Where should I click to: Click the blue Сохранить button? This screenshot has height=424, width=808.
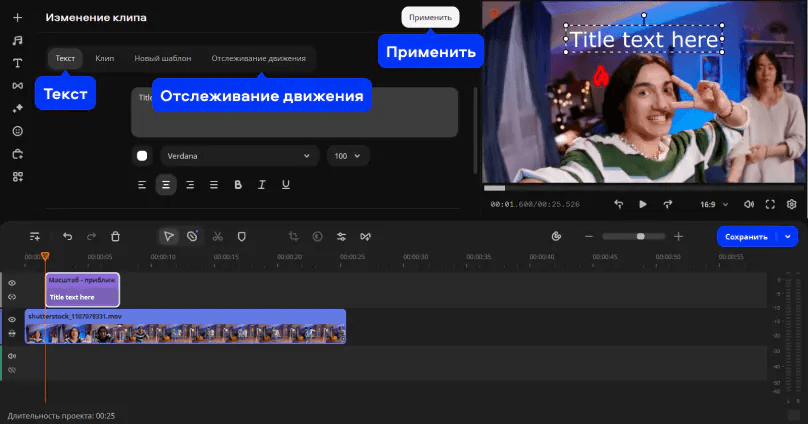pos(747,237)
